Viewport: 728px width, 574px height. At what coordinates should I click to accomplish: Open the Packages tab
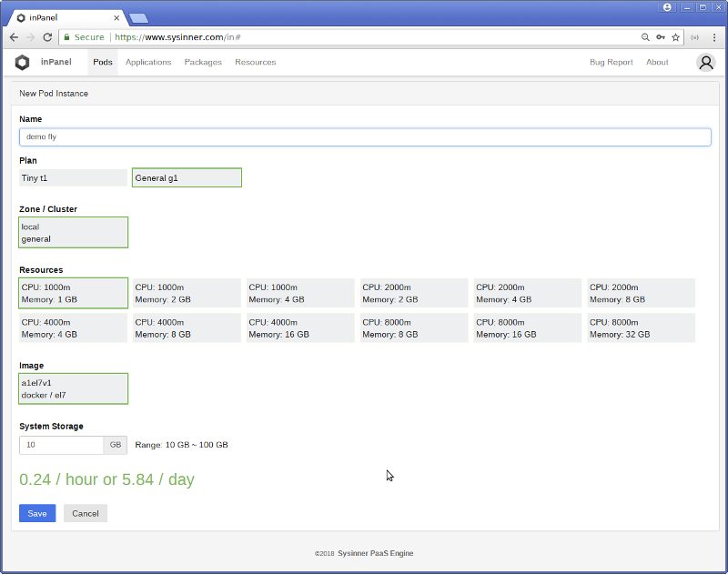[x=203, y=62]
